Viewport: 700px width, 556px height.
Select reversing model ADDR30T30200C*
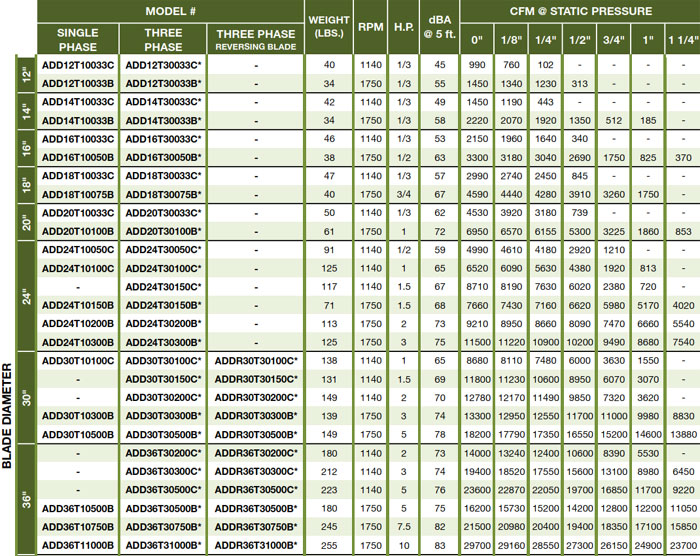point(256,397)
